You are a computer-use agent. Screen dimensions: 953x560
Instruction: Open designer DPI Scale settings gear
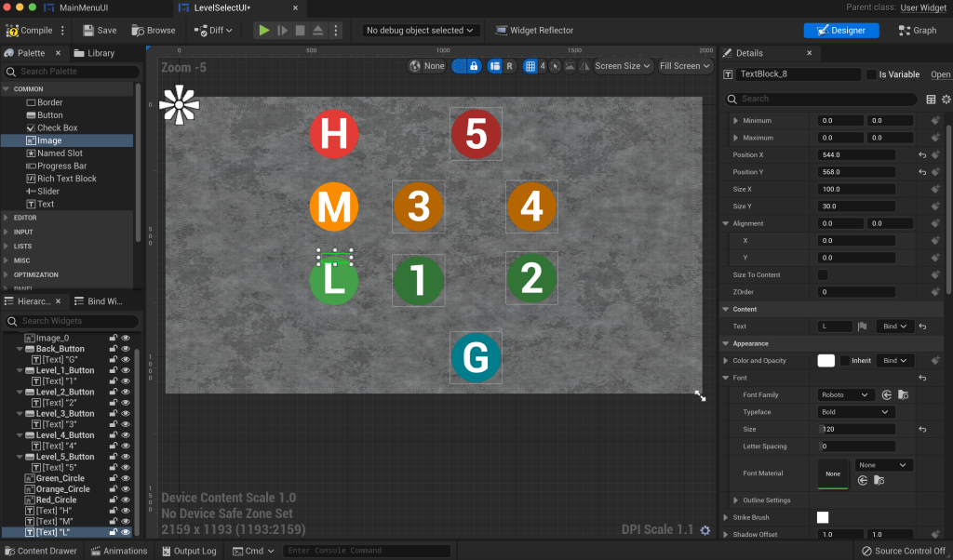[705, 530]
